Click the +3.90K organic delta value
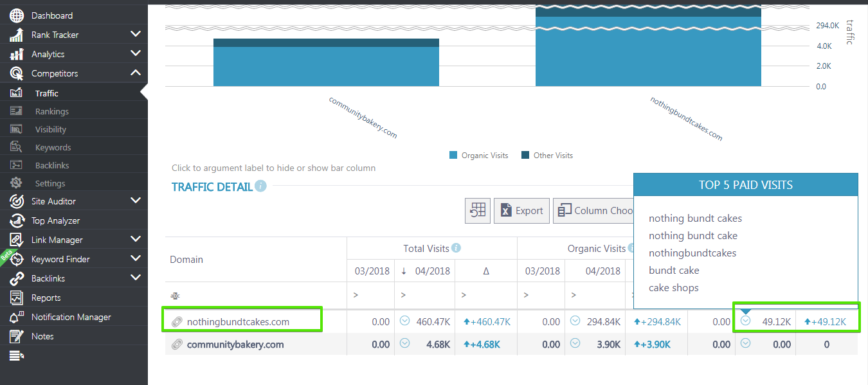Viewport: 868px width, 385px height. pyautogui.click(x=652, y=345)
